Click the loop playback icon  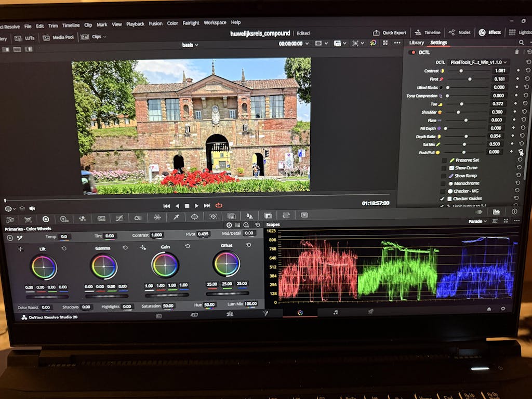coord(219,206)
